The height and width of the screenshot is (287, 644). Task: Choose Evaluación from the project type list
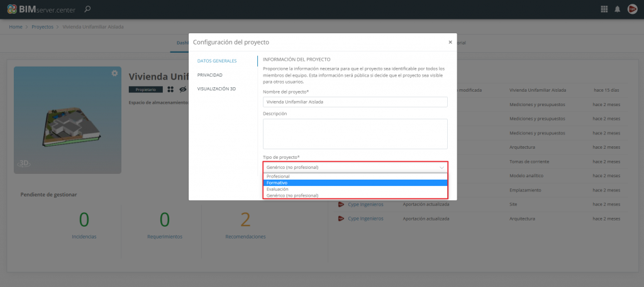click(355, 189)
